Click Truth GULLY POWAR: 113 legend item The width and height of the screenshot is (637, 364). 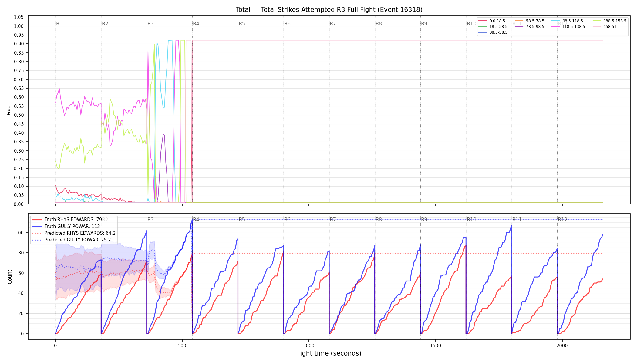point(66,227)
